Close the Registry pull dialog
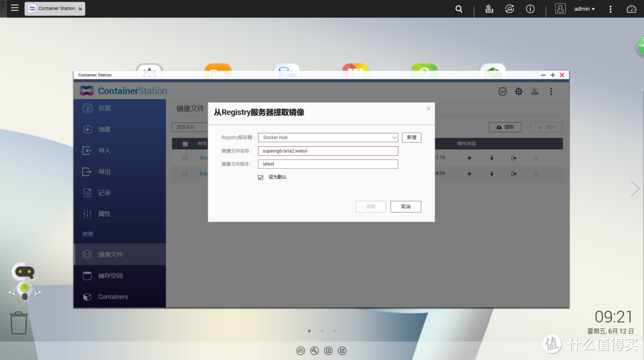 [x=428, y=109]
